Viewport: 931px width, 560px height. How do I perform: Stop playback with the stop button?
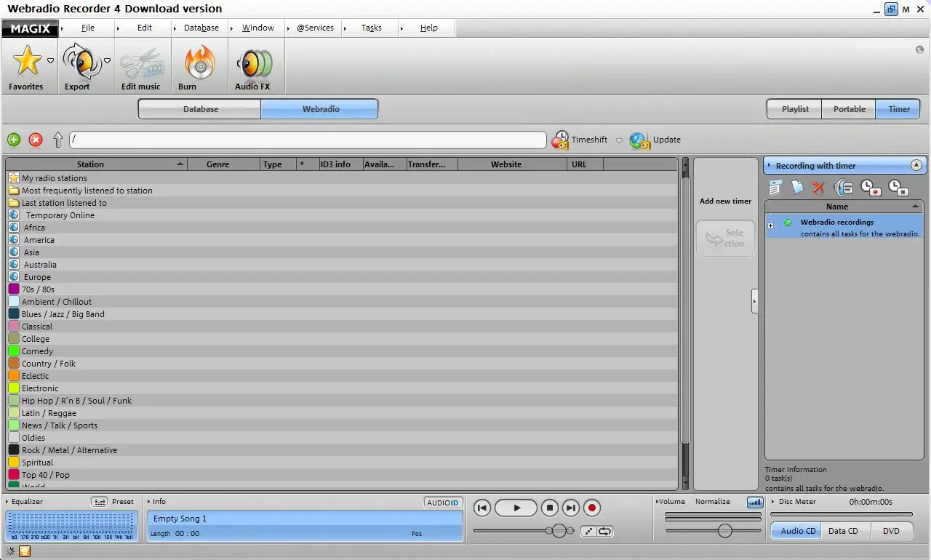[551, 508]
